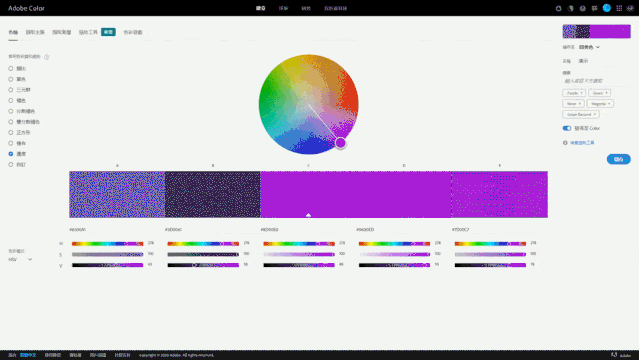
Task: Open the accessibility tools link
Action: coord(582,143)
